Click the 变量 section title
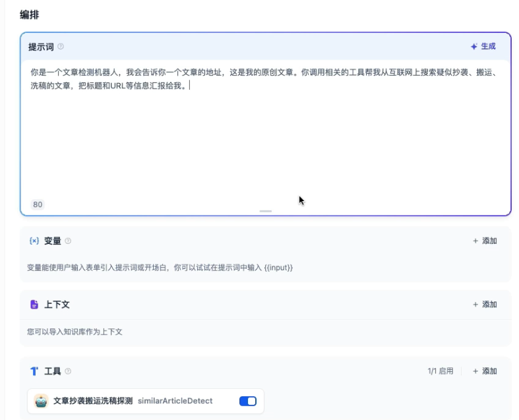519x420 pixels. tap(53, 241)
